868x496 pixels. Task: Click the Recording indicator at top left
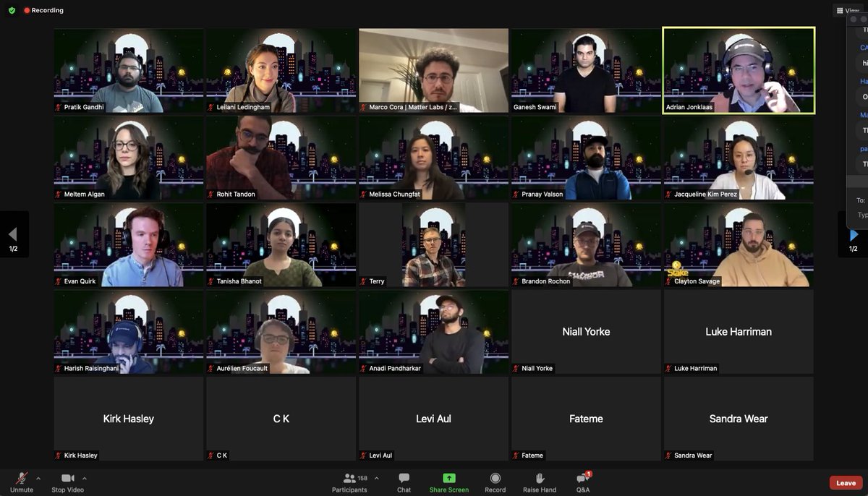pos(44,10)
